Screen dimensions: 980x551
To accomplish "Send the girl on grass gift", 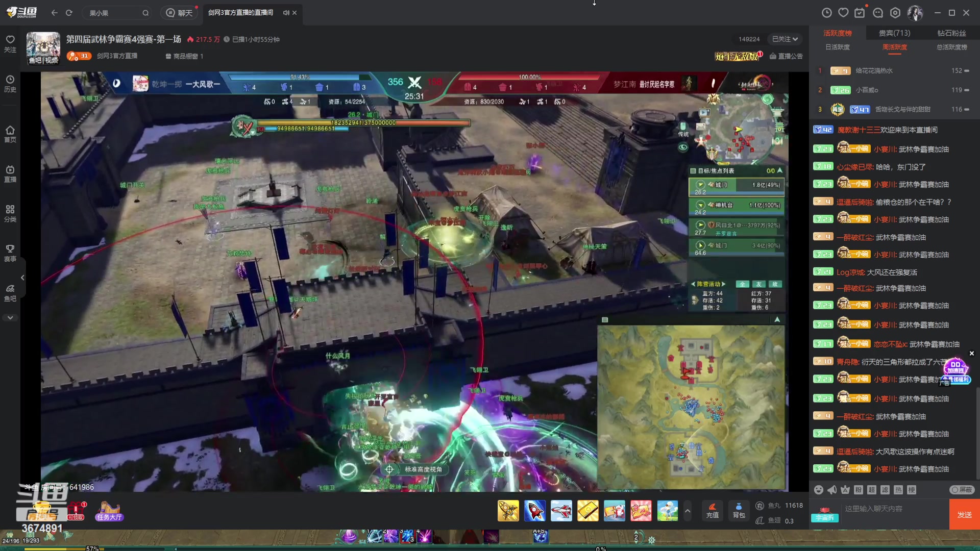I will 668,511.
